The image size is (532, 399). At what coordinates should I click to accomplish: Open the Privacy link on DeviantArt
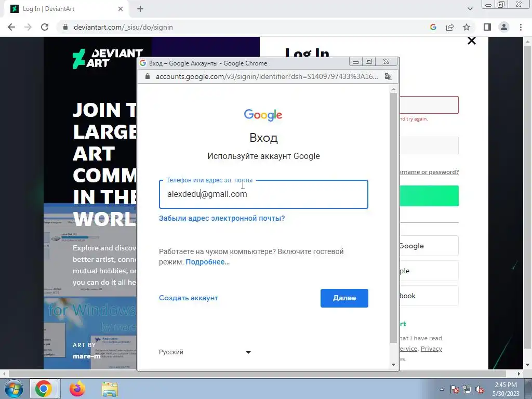point(431,349)
